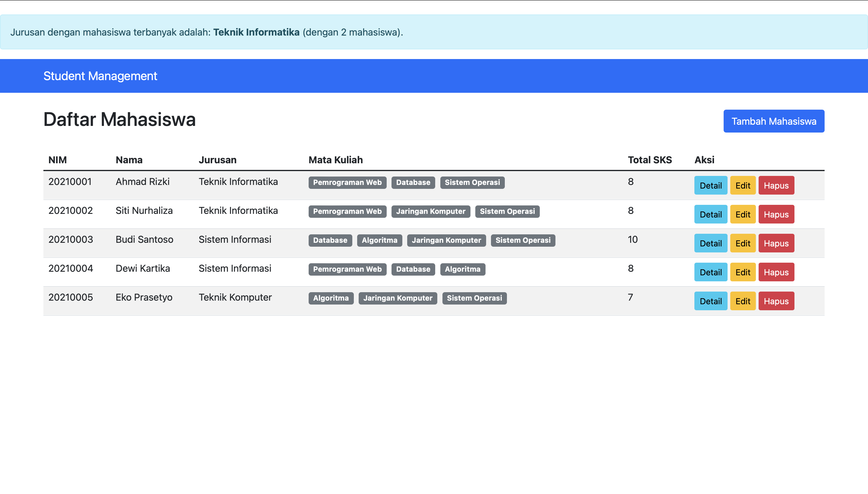868x494 pixels.
Task: Delete Ahmad Rizki with Hapus
Action: (776, 185)
